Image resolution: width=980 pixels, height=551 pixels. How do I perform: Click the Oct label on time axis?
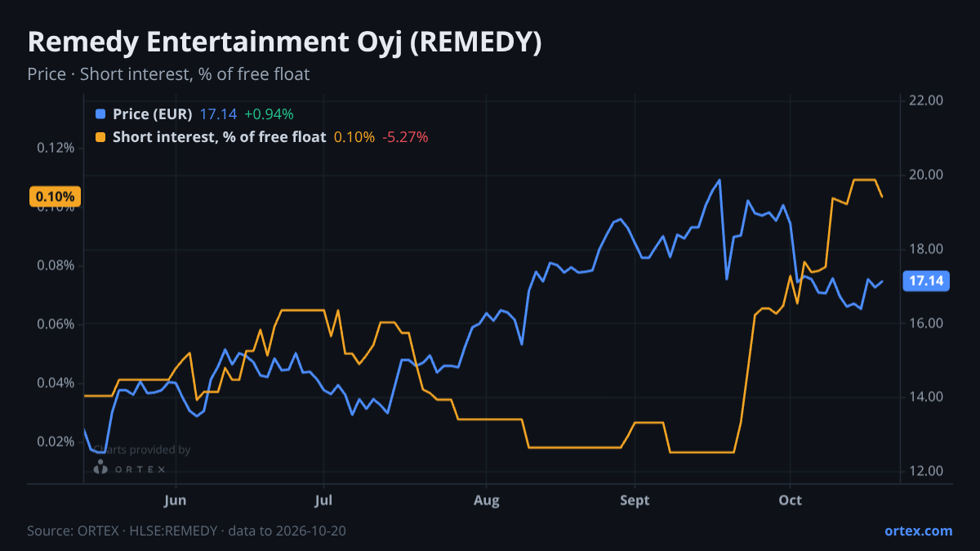point(790,500)
